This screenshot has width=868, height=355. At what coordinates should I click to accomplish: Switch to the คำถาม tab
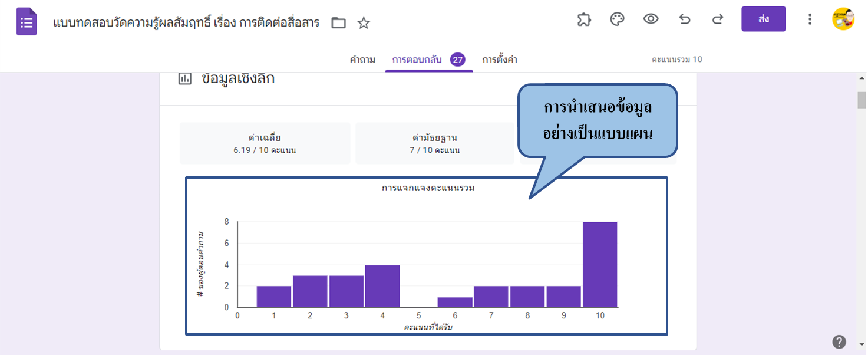[x=362, y=60]
